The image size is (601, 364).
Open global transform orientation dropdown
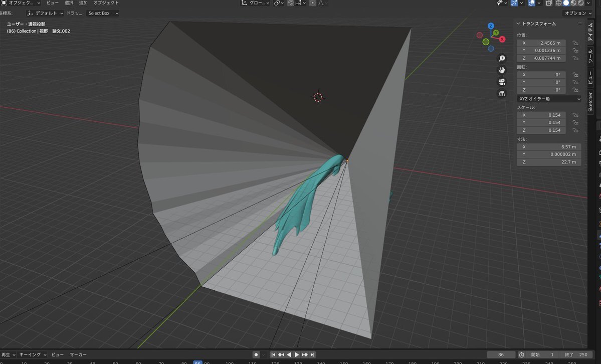[255, 3]
